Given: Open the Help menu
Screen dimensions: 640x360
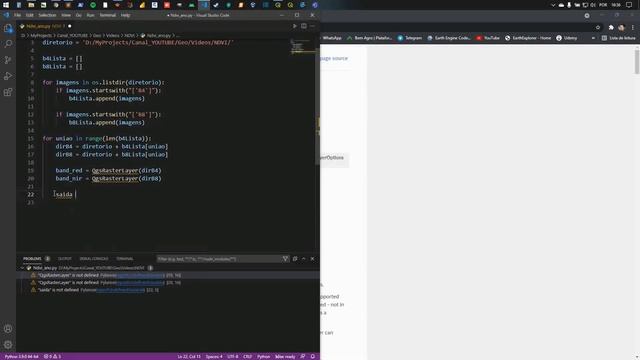Looking at the screenshot, I should tap(125, 15).
